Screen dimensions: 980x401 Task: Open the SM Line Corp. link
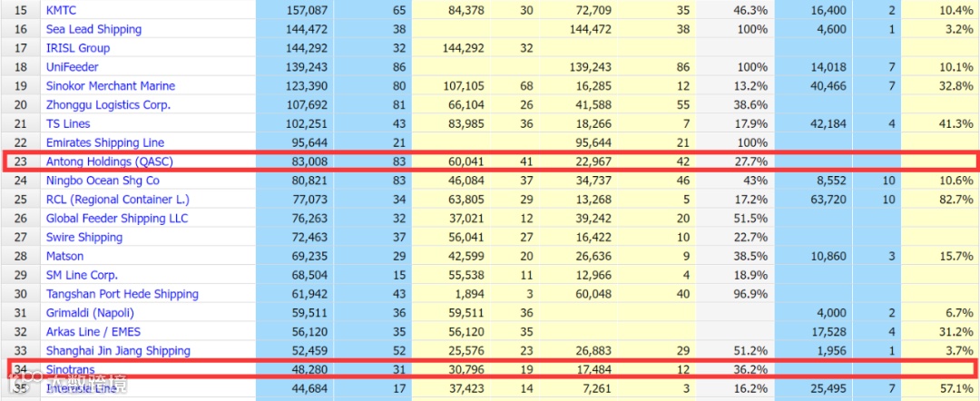point(82,275)
